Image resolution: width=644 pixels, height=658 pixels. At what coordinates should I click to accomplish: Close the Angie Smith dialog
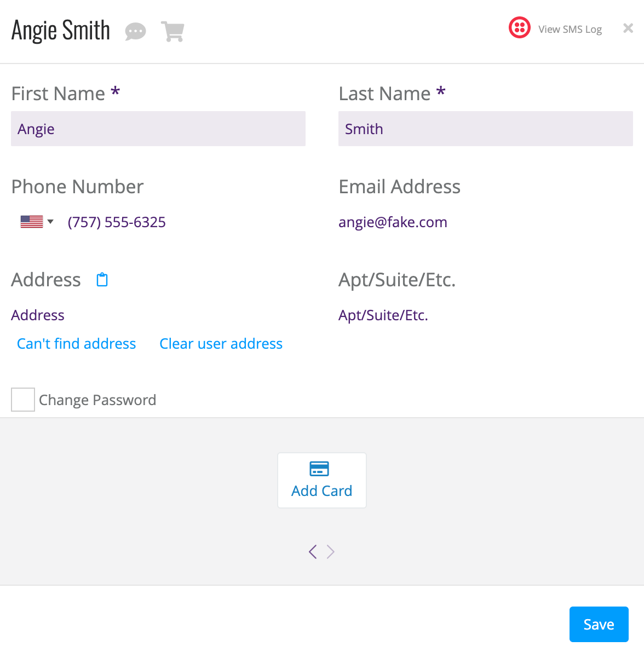[x=628, y=28]
